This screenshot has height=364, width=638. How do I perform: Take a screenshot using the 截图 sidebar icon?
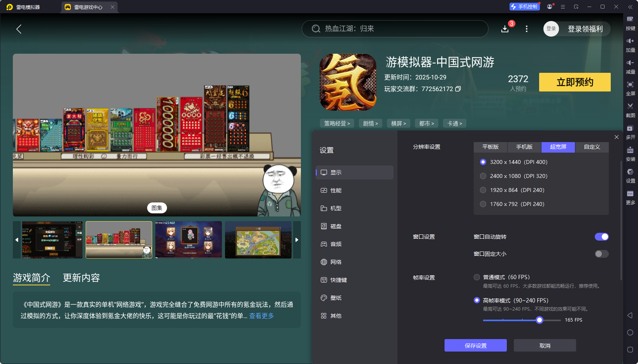631,110
